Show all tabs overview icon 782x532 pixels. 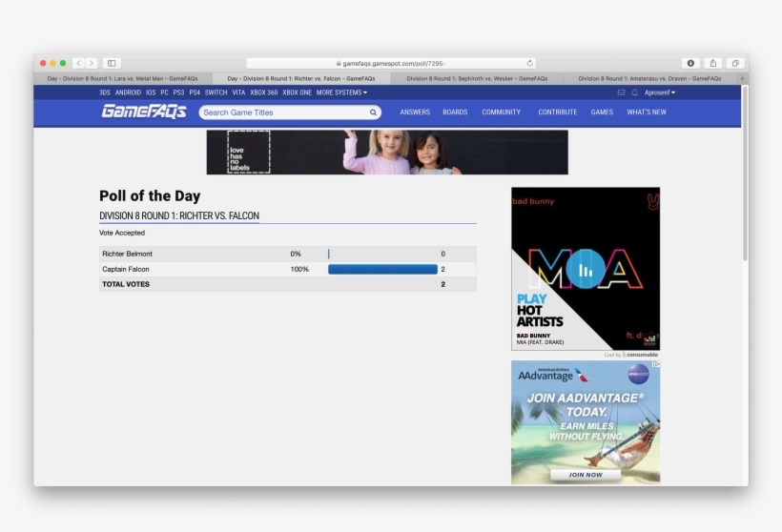point(734,63)
